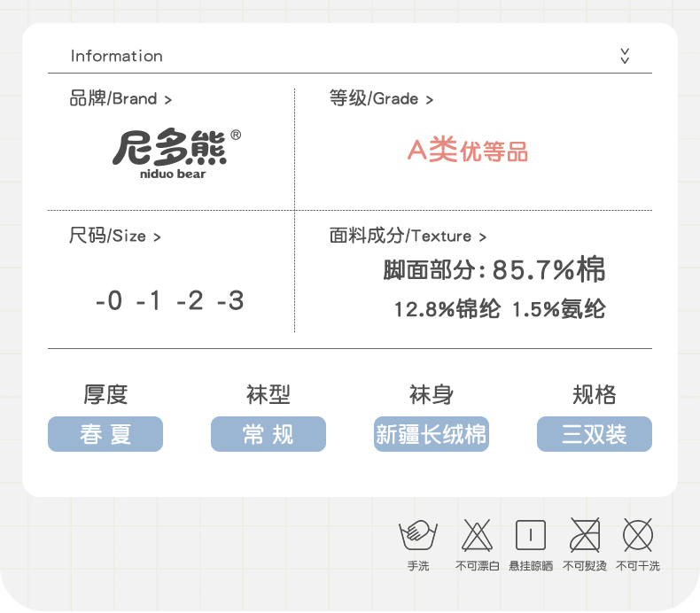Click the hang dry (悬挂晾晒) square icon
Screen dimensions: 700x613
[531, 535]
